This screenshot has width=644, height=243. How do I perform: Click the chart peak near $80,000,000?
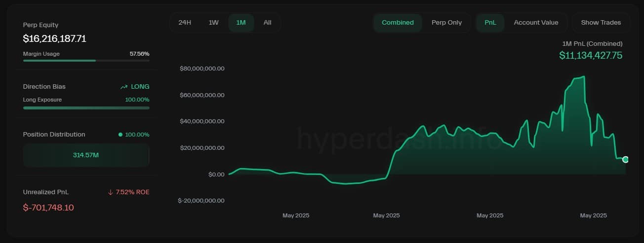tap(583, 77)
